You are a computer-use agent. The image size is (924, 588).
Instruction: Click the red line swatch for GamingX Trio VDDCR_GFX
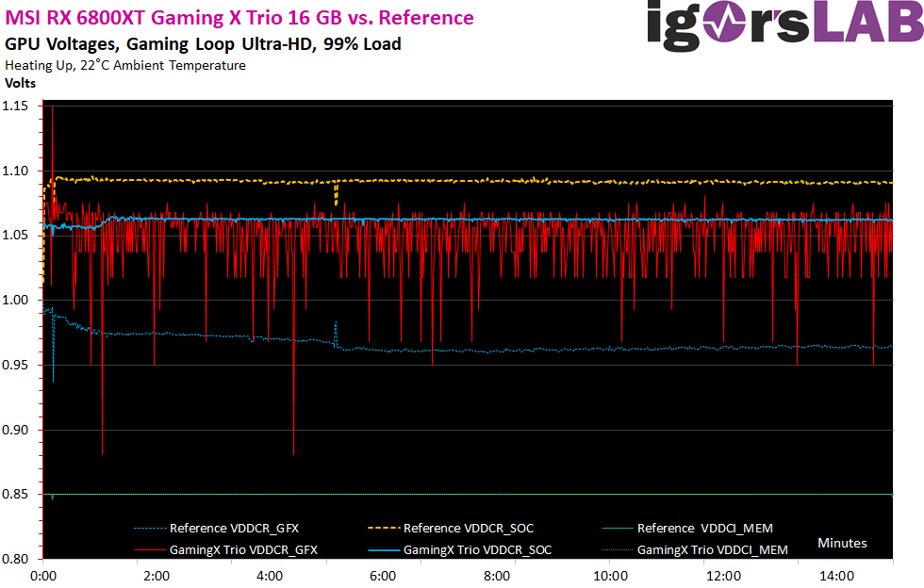(x=150, y=550)
